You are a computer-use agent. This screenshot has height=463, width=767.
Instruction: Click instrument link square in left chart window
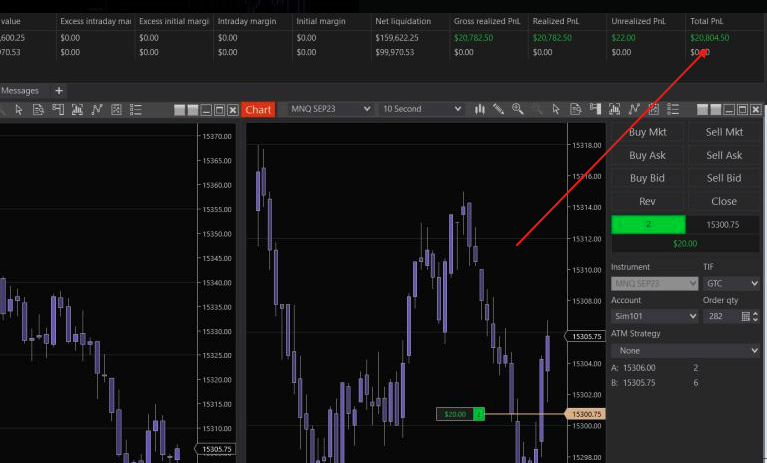click(x=180, y=110)
